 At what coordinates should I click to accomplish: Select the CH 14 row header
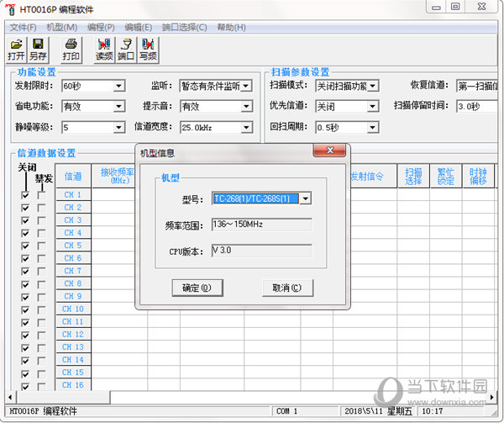pos(73,360)
